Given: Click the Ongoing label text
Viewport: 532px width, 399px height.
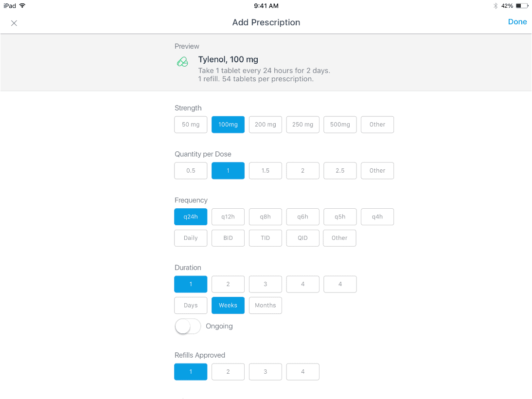Looking at the screenshot, I should 219,326.
